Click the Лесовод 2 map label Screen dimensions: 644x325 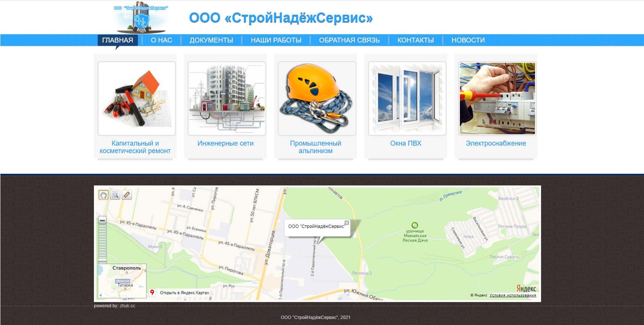[361, 273]
